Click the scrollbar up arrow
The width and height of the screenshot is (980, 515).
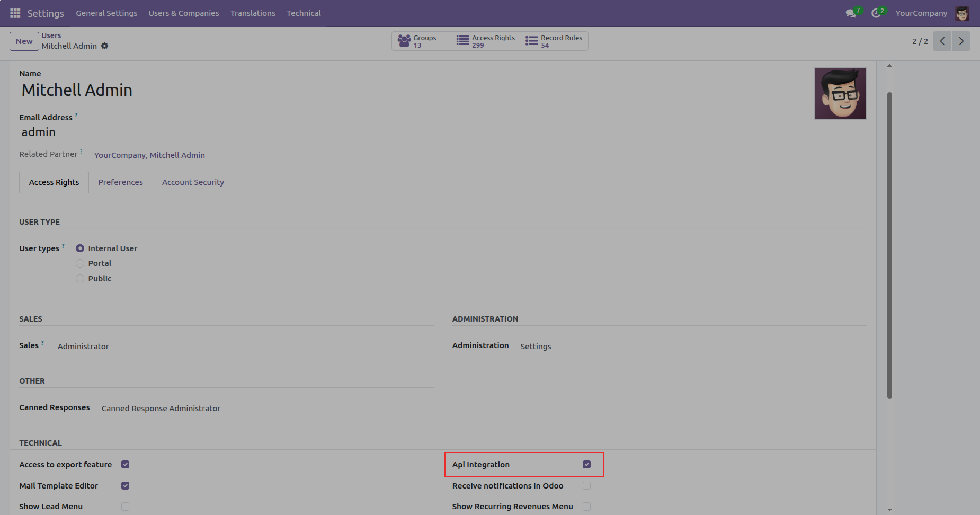click(889, 66)
